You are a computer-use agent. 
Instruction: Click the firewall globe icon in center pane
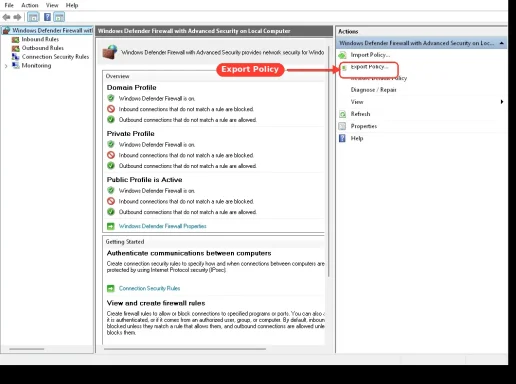click(110, 52)
